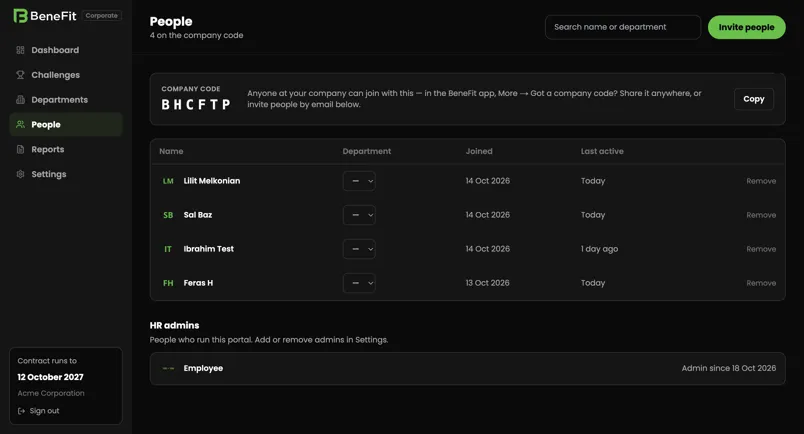Click the joined date 13 Oct 2026
The height and width of the screenshot is (434, 804).
click(x=487, y=283)
